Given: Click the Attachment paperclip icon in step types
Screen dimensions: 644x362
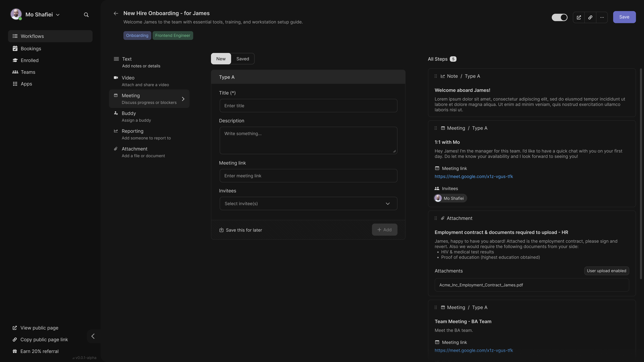Looking at the screenshot, I should pyautogui.click(x=116, y=149).
